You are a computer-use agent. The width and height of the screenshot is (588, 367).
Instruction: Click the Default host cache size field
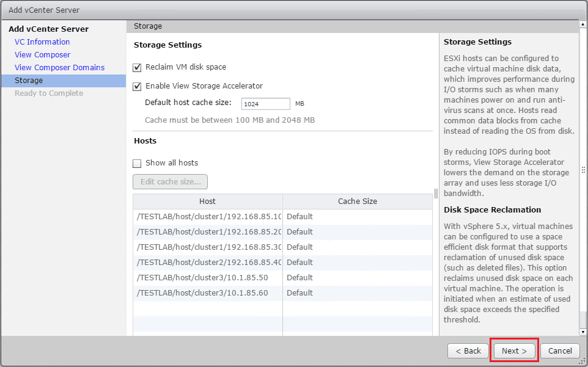(x=265, y=104)
